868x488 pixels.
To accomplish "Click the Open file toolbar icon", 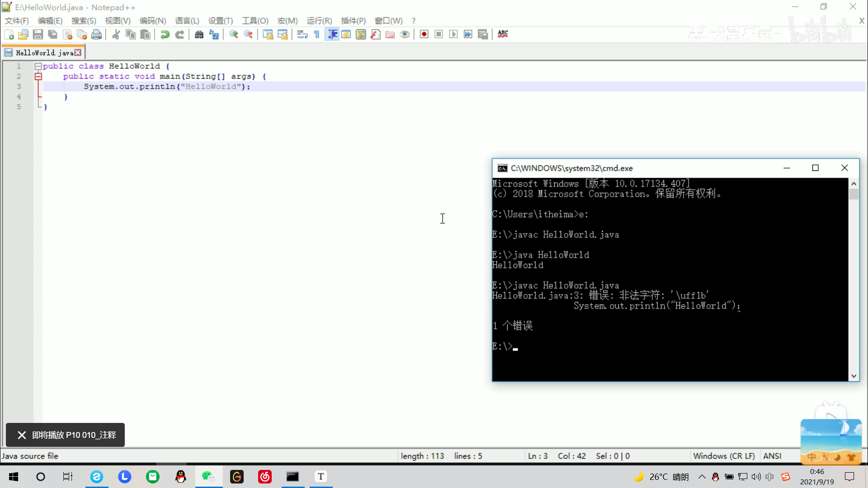I will 23,34.
